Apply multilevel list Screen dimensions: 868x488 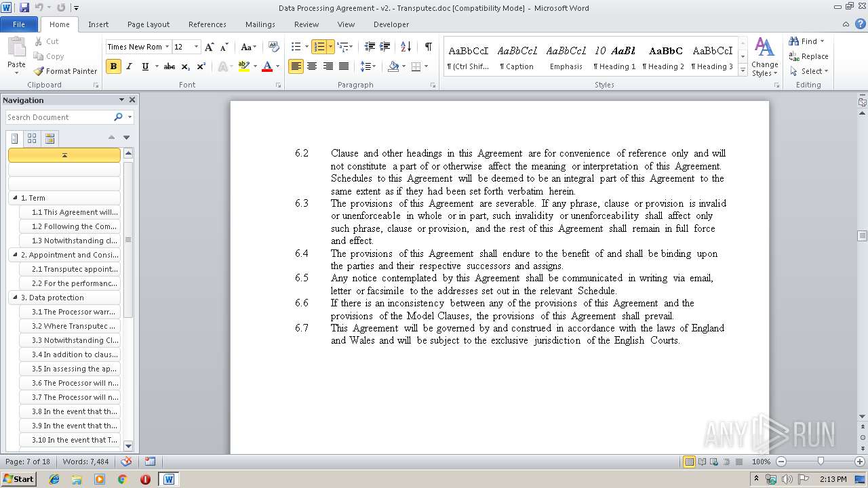(342, 47)
